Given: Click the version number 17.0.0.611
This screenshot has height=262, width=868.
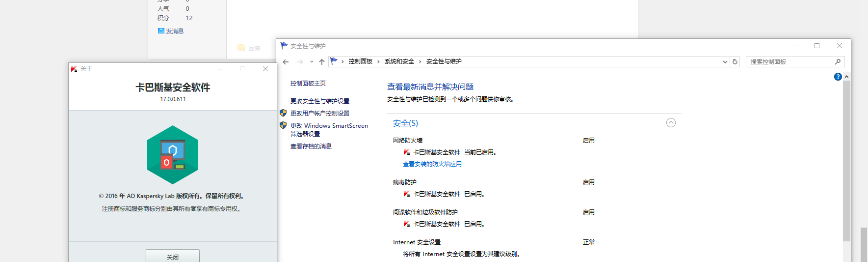Looking at the screenshot, I should [x=173, y=99].
